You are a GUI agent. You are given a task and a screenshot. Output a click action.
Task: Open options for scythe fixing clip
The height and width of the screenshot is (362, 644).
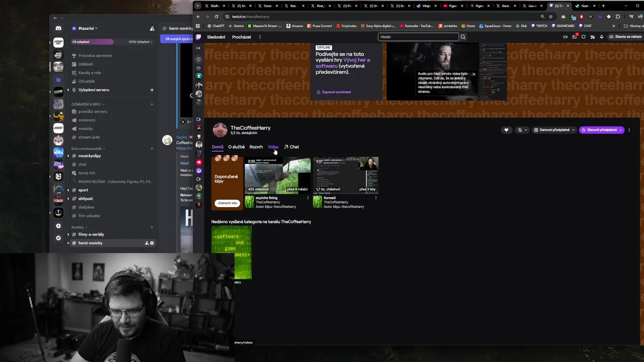point(308,198)
